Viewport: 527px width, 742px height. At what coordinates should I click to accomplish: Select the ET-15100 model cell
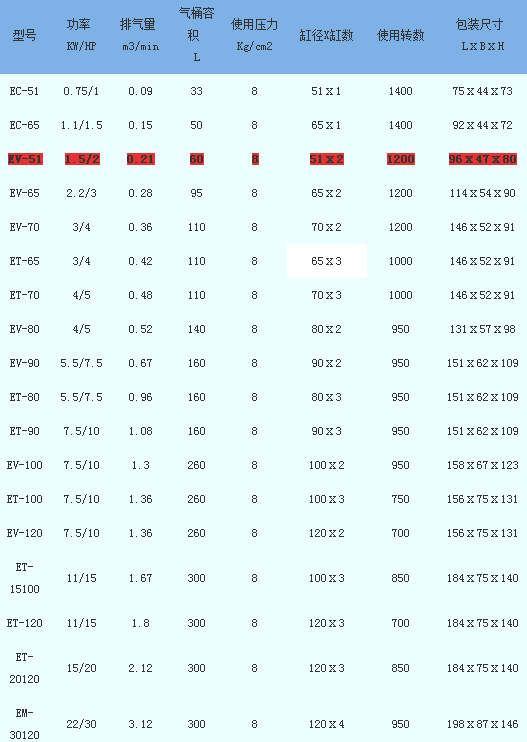coord(24,578)
